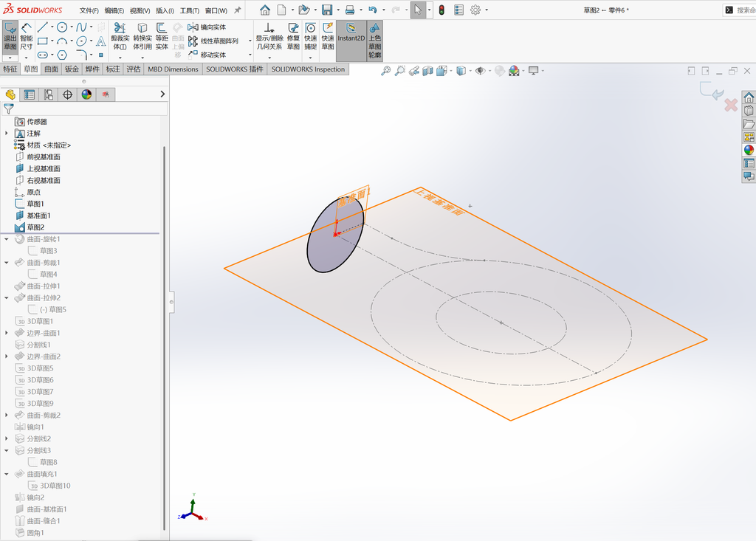Open Display/Delete Relations (显示/删除几何关系)

click(x=269, y=37)
